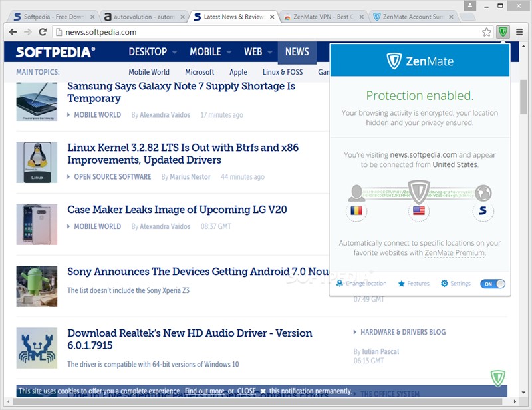
Task: Click Change location in ZenMate popup
Action: tap(361, 284)
